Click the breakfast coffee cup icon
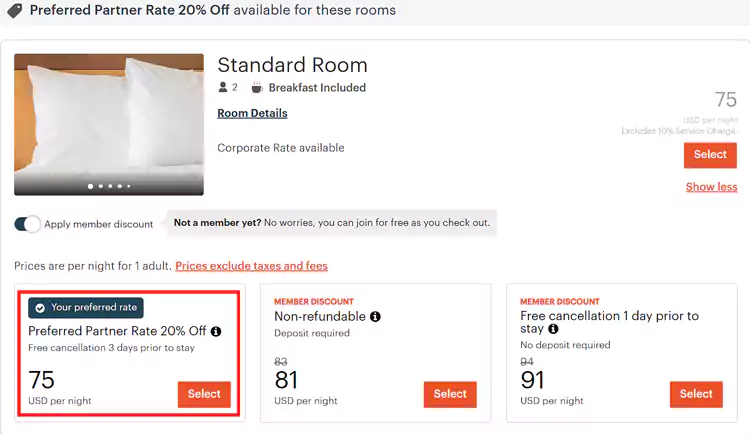 pos(255,88)
